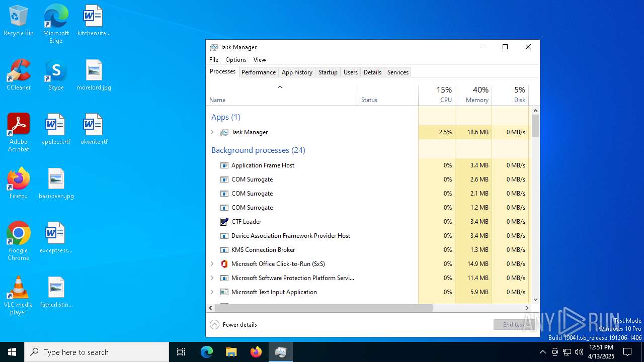
Task: Open the Recycle Bin desktop icon
Action: point(19,21)
